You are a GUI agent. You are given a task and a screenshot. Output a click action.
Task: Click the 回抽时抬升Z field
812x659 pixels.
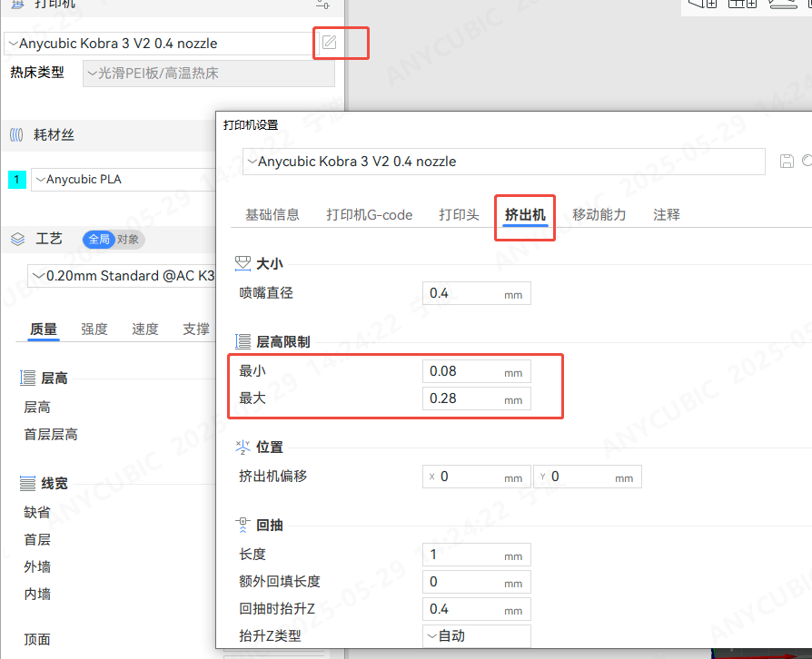point(477,609)
